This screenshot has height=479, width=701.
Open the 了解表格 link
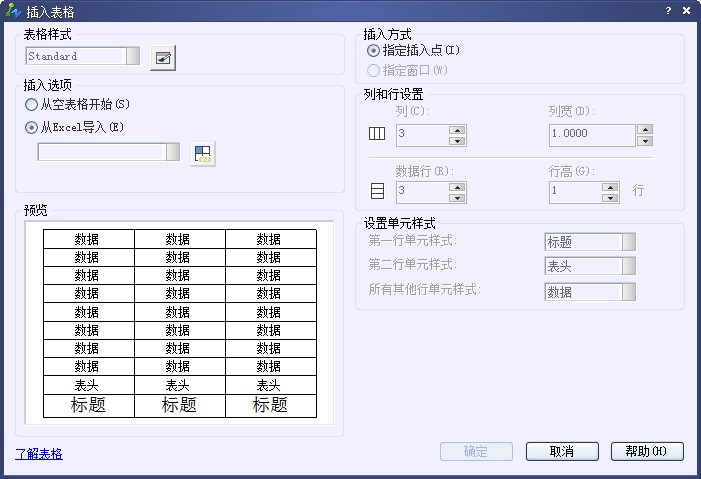[x=39, y=454]
